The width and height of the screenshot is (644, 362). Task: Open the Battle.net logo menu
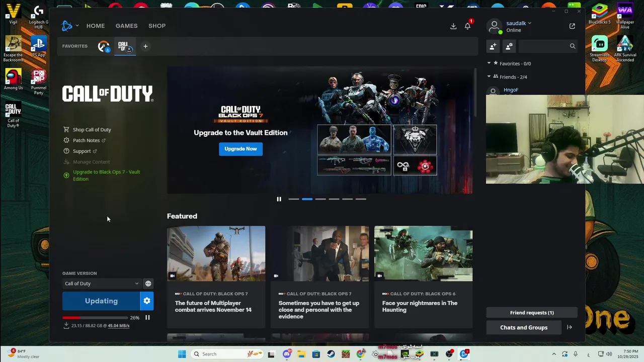click(x=66, y=26)
